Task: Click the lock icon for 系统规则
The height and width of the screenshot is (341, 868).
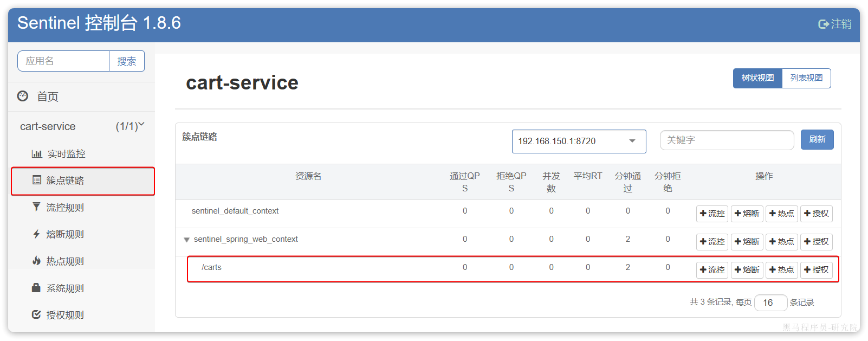Action: pos(36,288)
